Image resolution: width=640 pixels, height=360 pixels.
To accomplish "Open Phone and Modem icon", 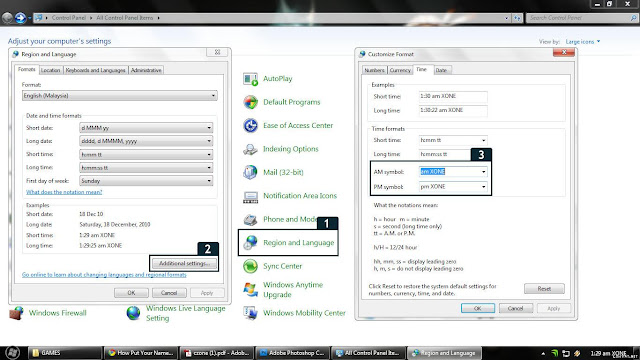I will tap(250, 219).
